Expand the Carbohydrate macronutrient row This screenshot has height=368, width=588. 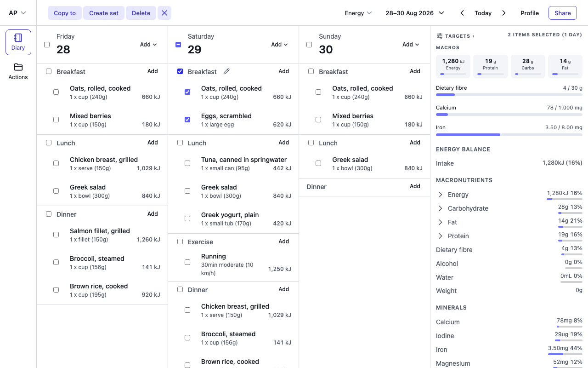pyautogui.click(x=441, y=208)
